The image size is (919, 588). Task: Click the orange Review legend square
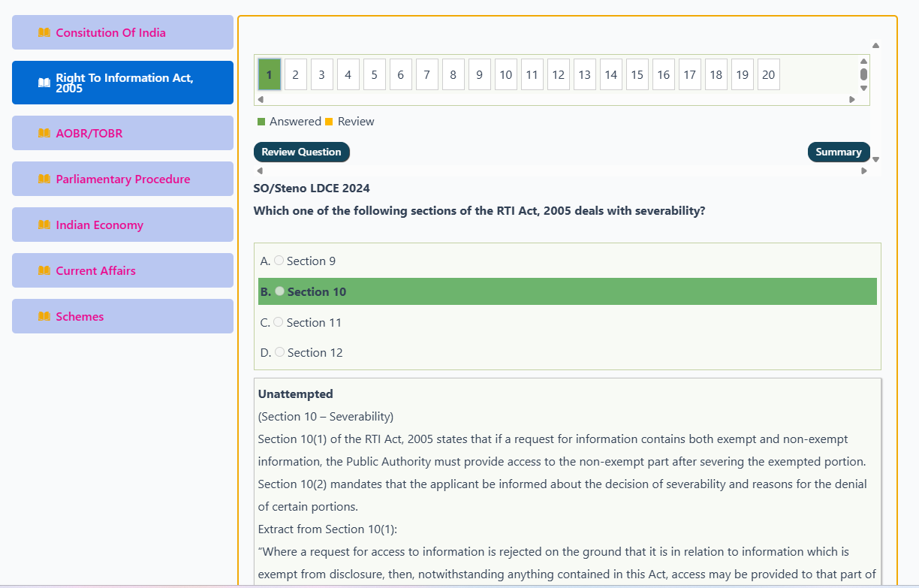pos(329,122)
